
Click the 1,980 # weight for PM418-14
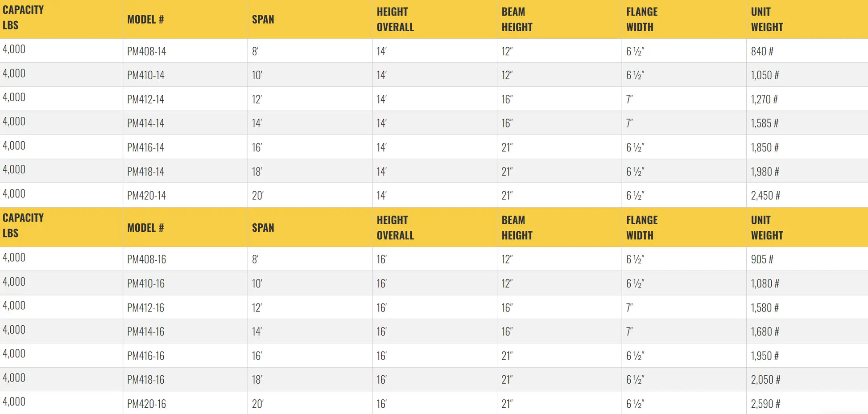[x=765, y=172]
